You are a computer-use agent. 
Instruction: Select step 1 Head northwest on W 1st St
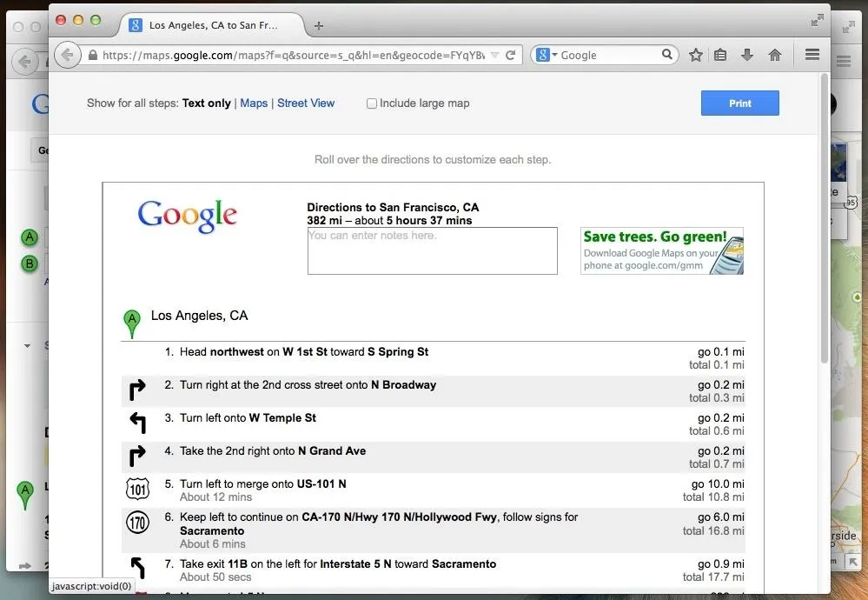coord(433,358)
